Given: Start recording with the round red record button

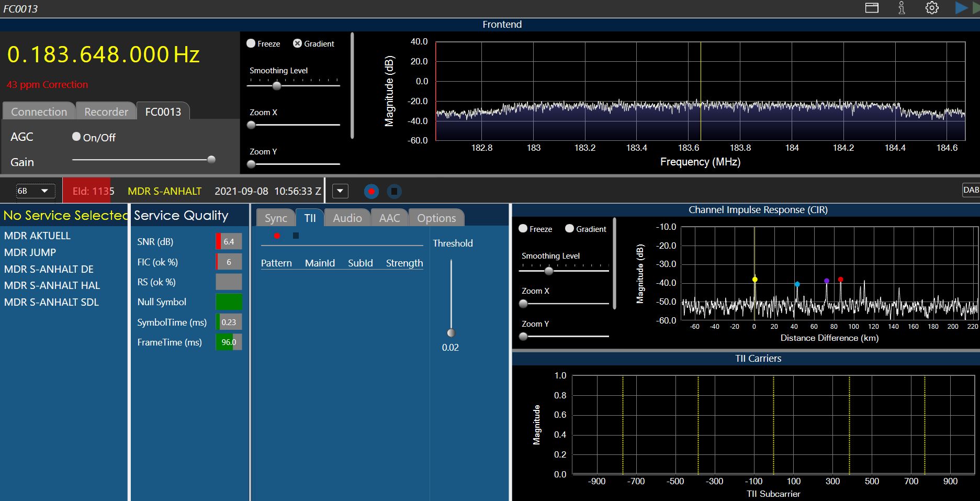Looking at the screenshot, I should (371, 191).
